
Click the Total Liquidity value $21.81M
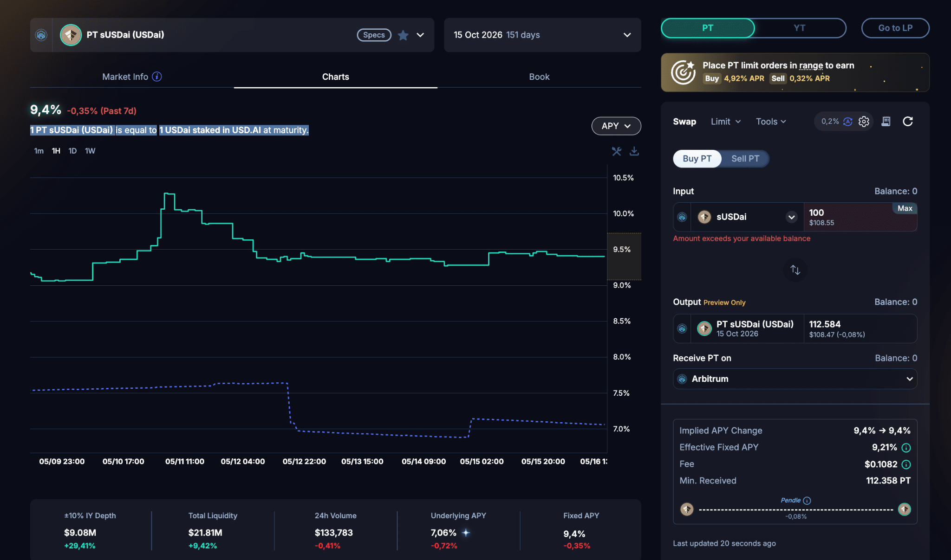[205, 533]
